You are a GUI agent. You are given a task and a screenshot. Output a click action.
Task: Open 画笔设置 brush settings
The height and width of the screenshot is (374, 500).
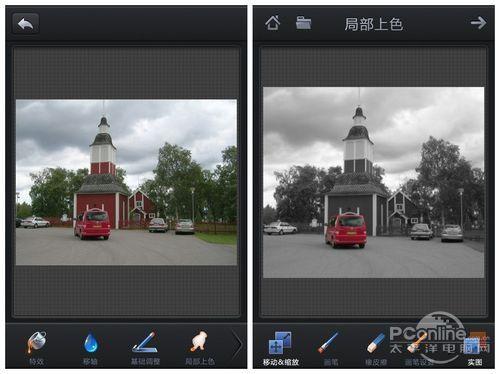coord(418,348)
